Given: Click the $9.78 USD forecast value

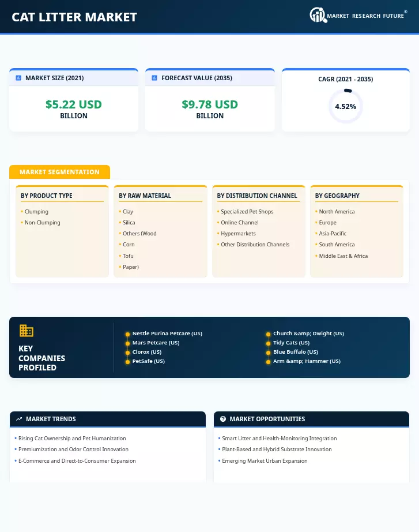Looking at the screenshot, I should [210, 104].
